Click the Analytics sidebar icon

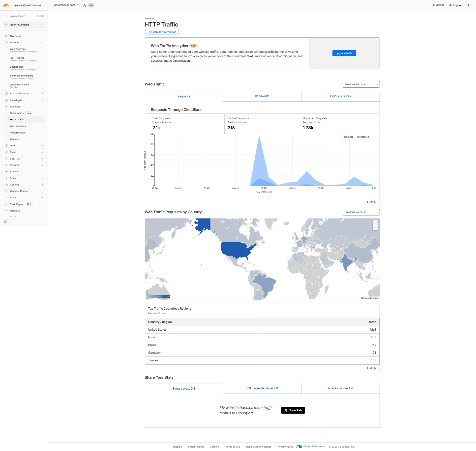(x=6, y=107)
